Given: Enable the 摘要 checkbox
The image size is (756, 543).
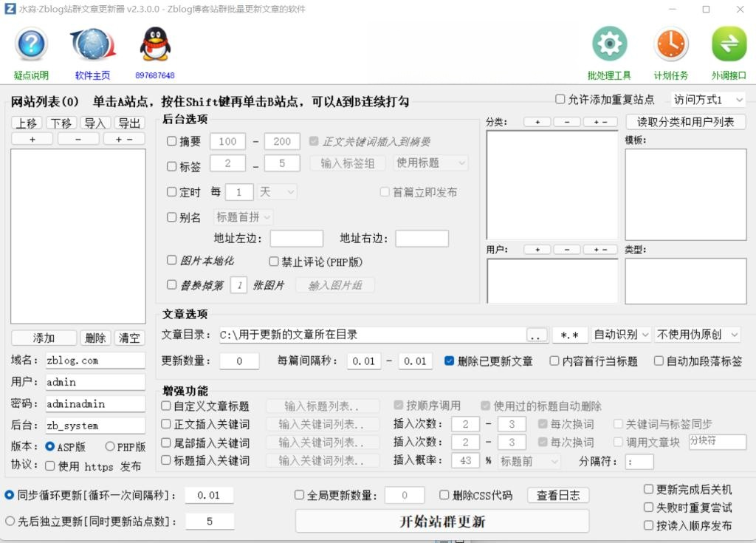Looking at the screenshot, I should tap(172, 141).
